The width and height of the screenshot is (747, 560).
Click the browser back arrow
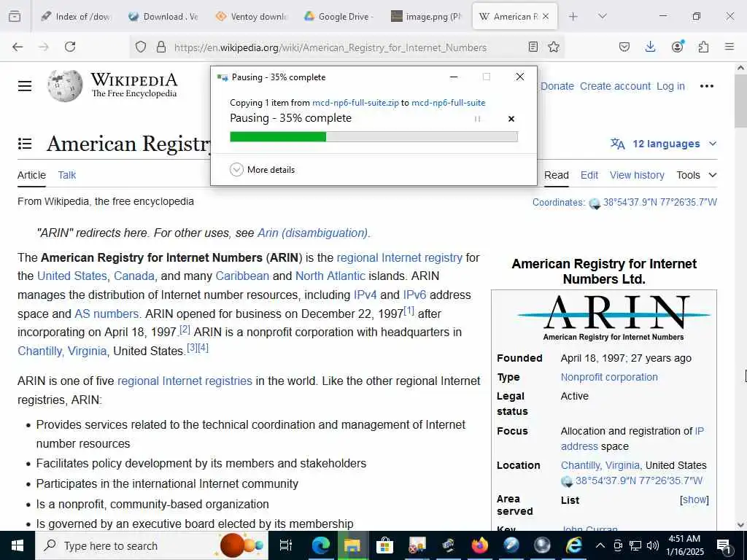pos(18,47)
